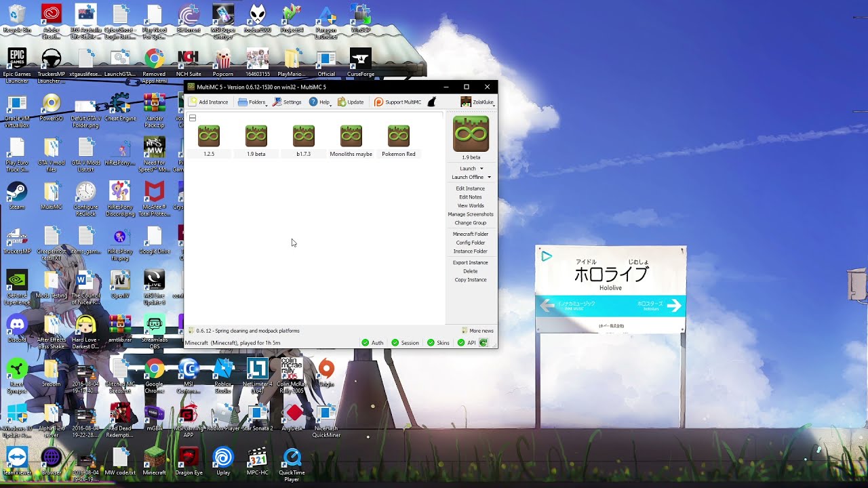Select the Oracle VM VirtualBox desktop icon
Viewport: 868px width, 488px height.
17,111
